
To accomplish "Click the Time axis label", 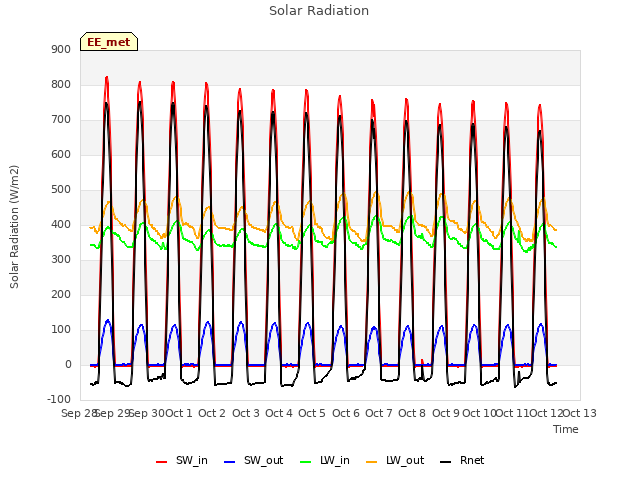I will (x=566, y=429).
